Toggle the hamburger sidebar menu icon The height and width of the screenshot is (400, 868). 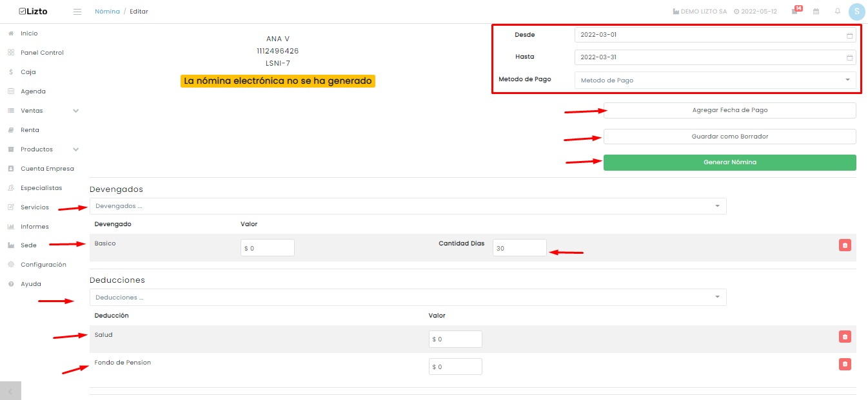coord(77,12)
